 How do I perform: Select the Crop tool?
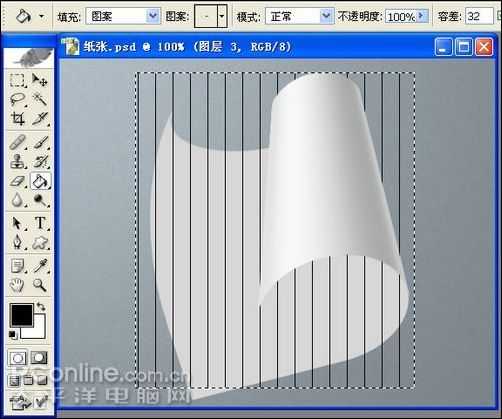pyautogui.click(x=17, y=118)
